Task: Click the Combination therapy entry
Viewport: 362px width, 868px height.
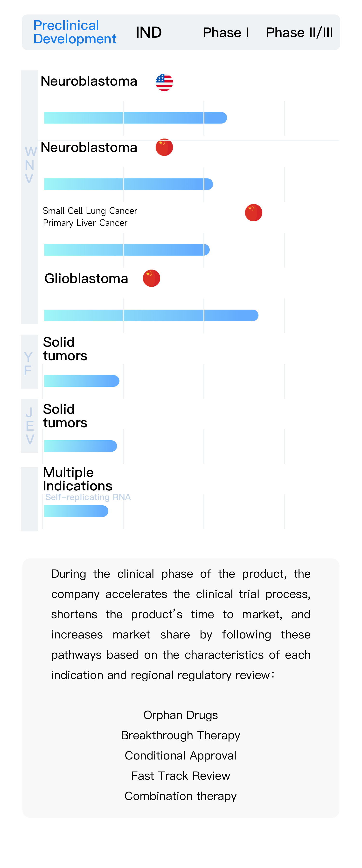Action: [x=181, y=796]
